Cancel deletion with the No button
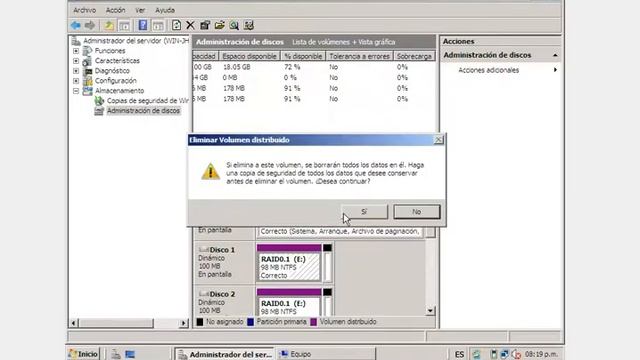Image resolution: width=640 pixels, height=360 pixels. pos(416,212)
